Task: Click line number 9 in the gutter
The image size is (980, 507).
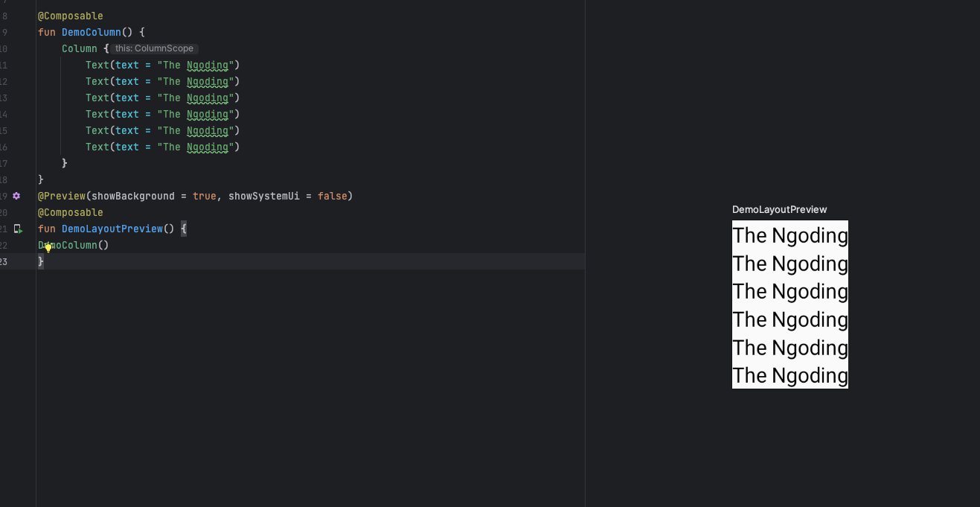Action: (x=4, y=32)
